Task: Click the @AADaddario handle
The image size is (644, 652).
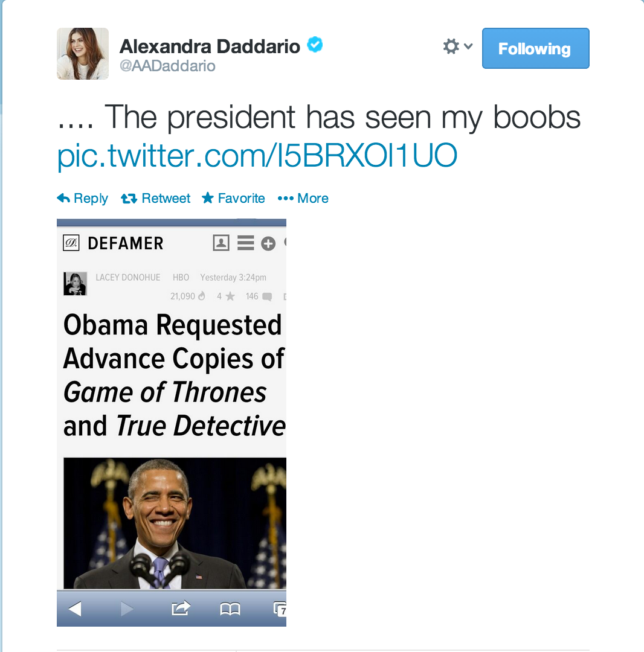Action: coord(167,66)
